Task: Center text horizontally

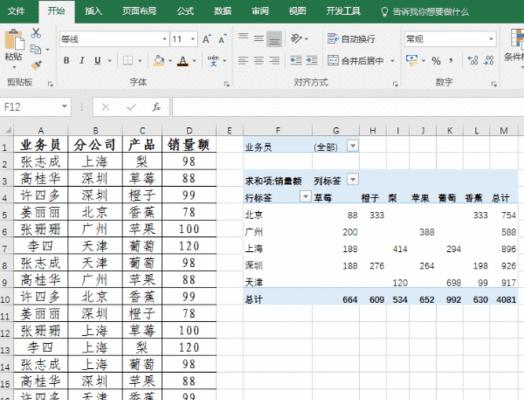Action: pos(259,60)
